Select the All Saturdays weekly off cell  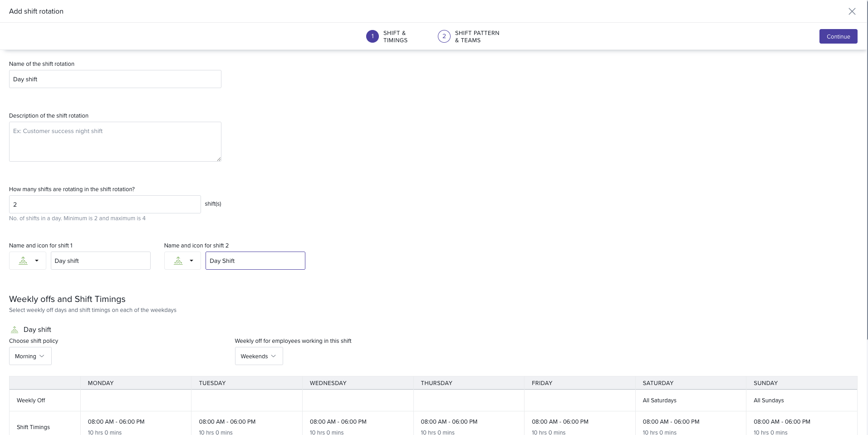click(659, 400)
